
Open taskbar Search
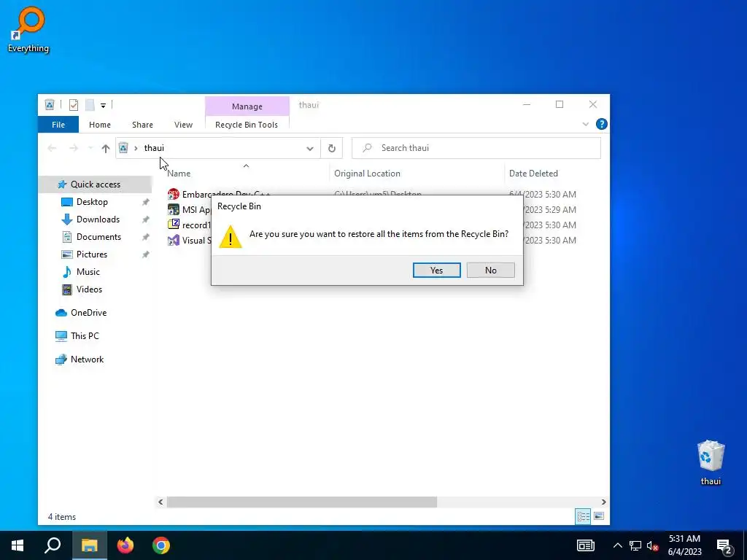pos(53,545)
